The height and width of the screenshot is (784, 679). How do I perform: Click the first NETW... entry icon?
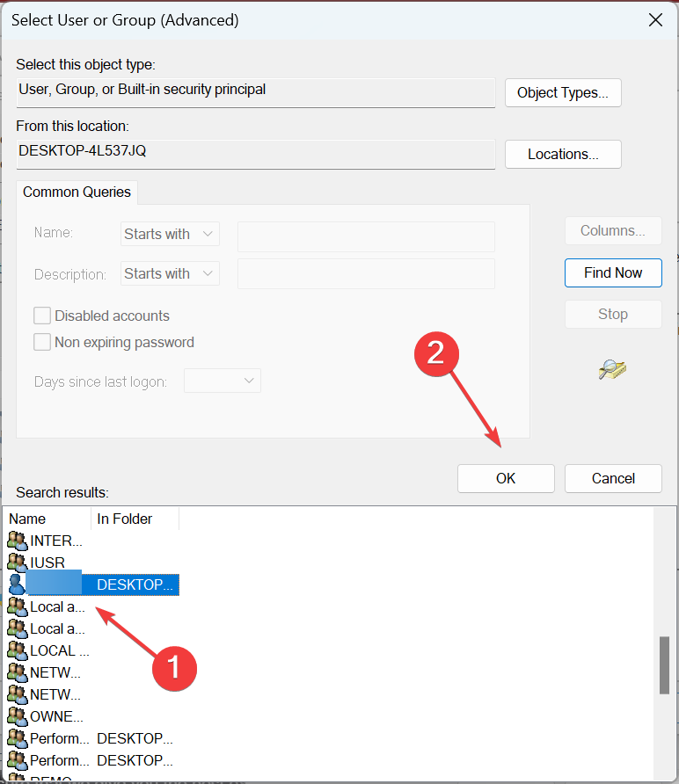(17, 672)
